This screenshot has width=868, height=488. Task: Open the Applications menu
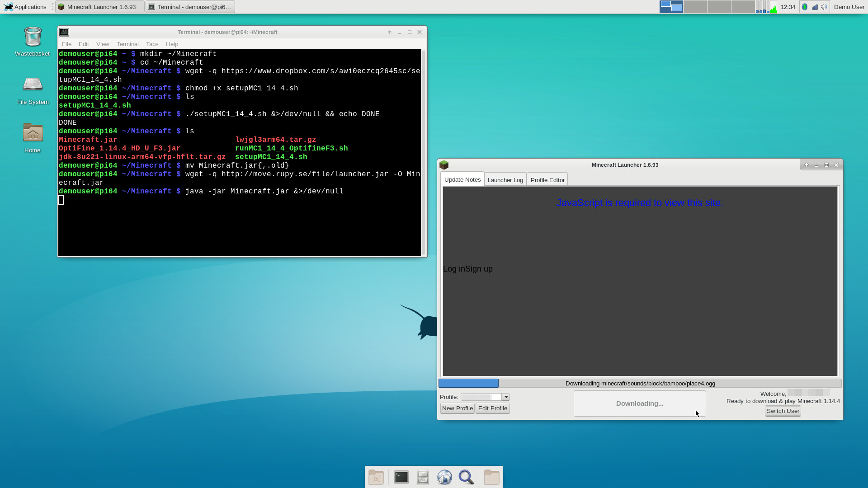click(25, 7)
